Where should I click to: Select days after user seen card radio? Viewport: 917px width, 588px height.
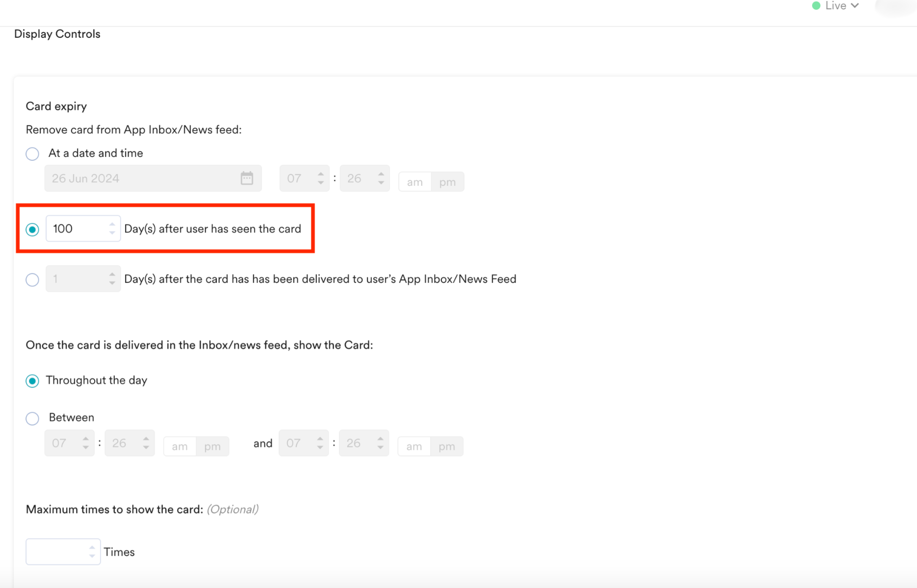tap(32, 229)
